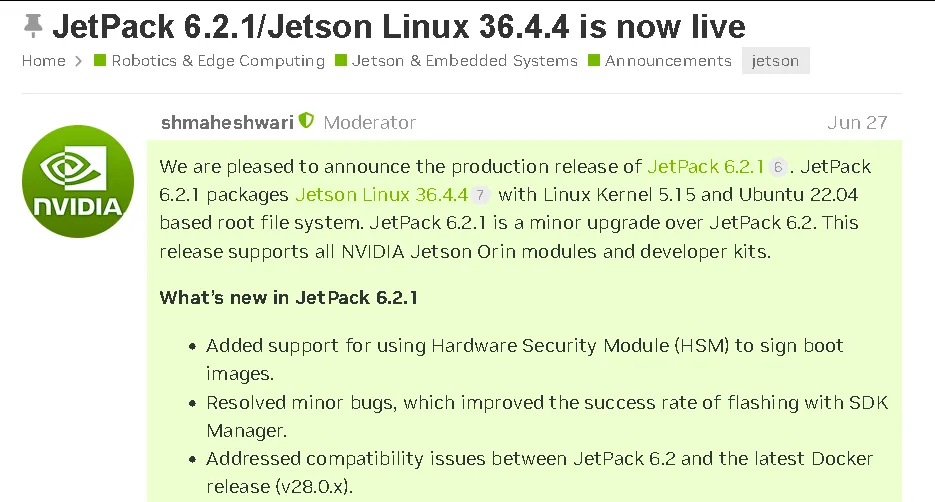The width and height of the screenshot is (935, 502).
Task: Open the Announcements category
Action: (x=668, y=61)
